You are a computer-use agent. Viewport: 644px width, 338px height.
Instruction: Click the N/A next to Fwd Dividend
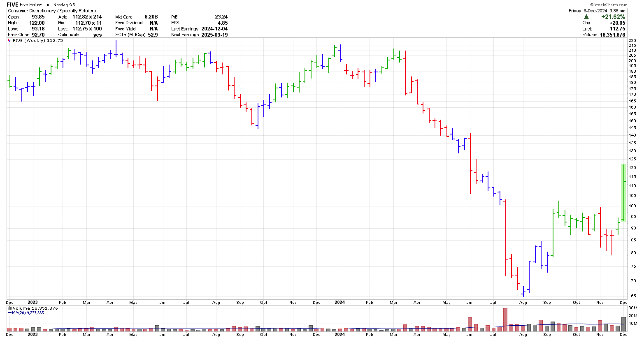154,23
